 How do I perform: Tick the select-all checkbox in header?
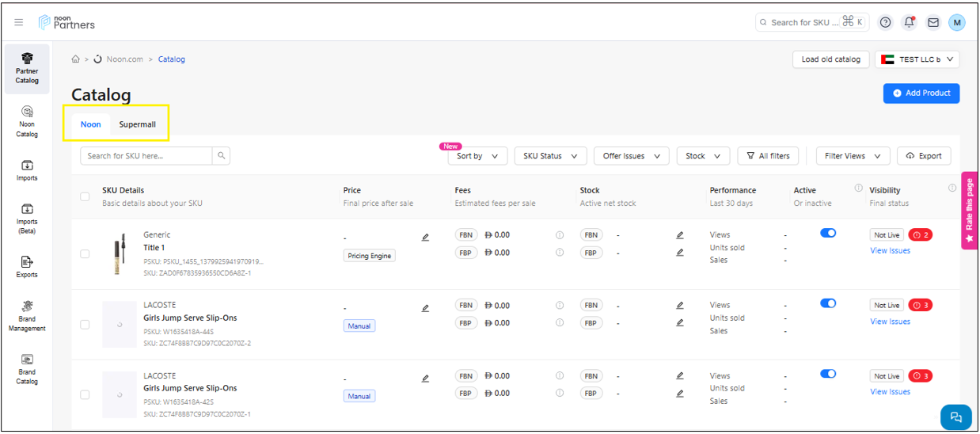tap(85, 196)
